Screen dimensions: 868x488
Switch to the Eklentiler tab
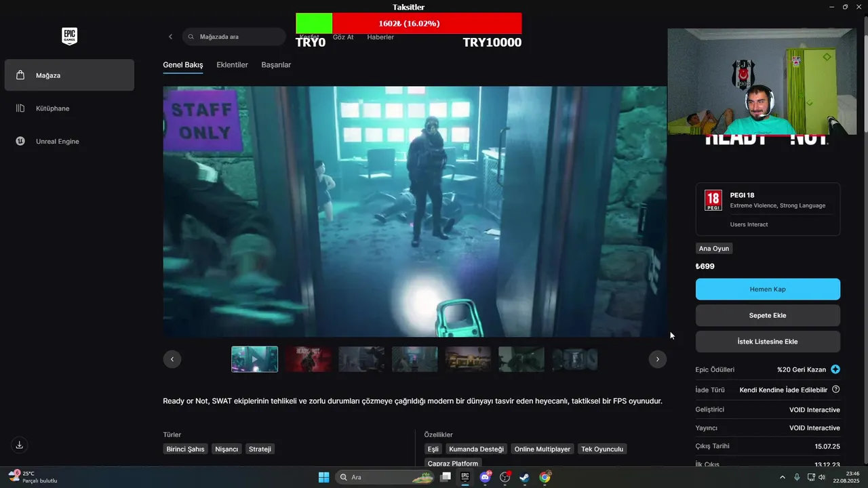coord(232,65)
